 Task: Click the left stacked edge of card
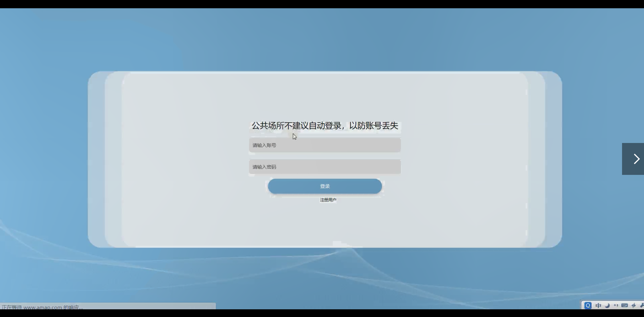[x=96, y=159]
